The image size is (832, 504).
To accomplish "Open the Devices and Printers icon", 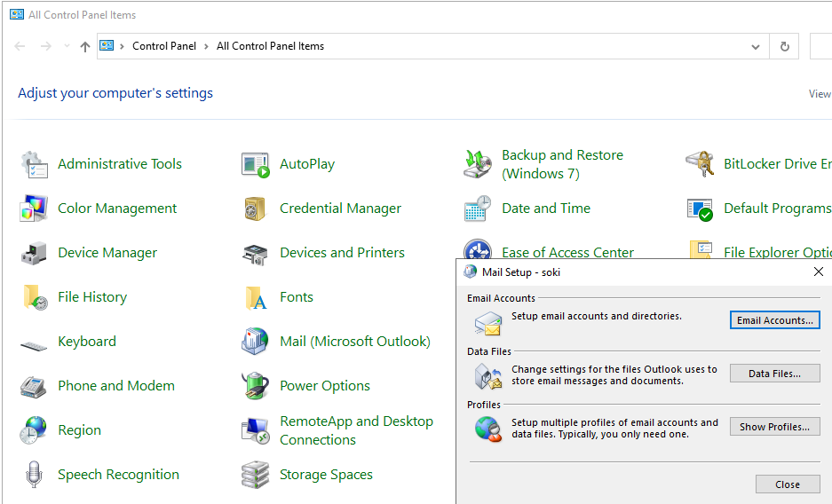I will [255, 255].
